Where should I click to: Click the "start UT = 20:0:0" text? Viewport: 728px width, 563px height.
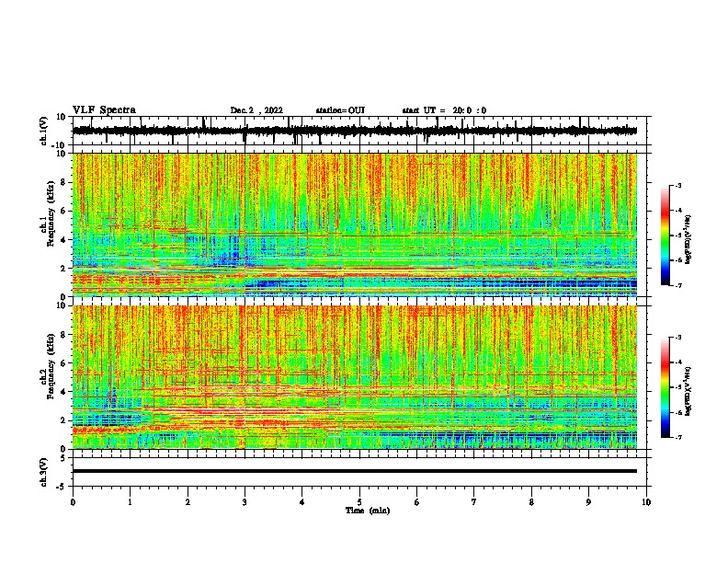(444, 110)
